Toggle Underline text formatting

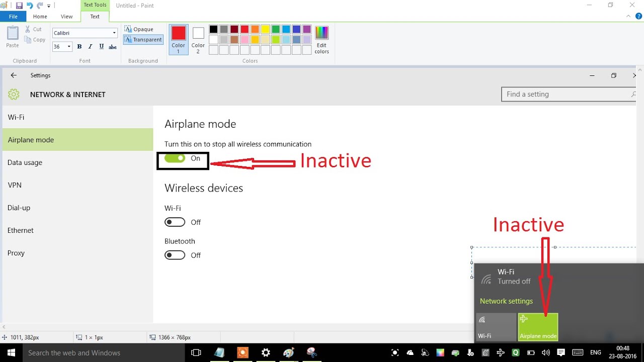point(102,47)
